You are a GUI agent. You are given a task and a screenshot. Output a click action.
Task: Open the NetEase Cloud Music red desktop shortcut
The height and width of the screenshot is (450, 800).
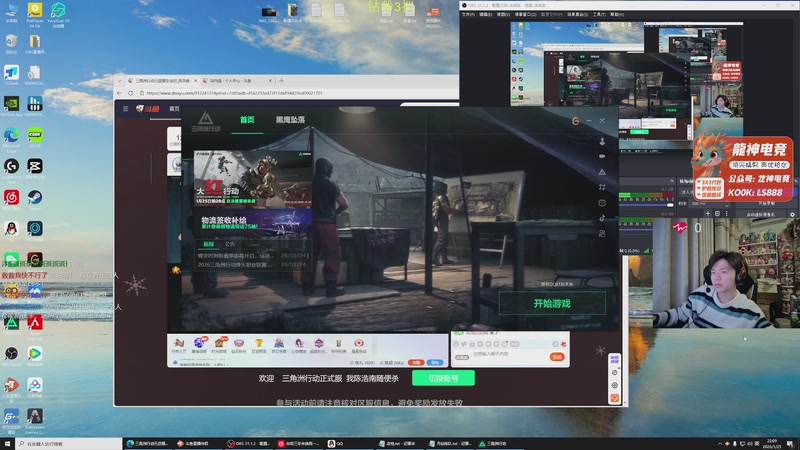11,199
